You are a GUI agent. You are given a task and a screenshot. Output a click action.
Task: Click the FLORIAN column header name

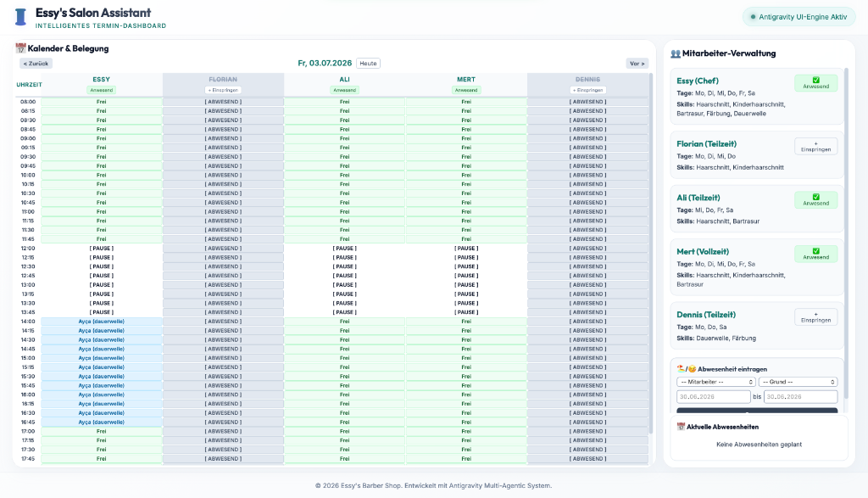(223, 79)
